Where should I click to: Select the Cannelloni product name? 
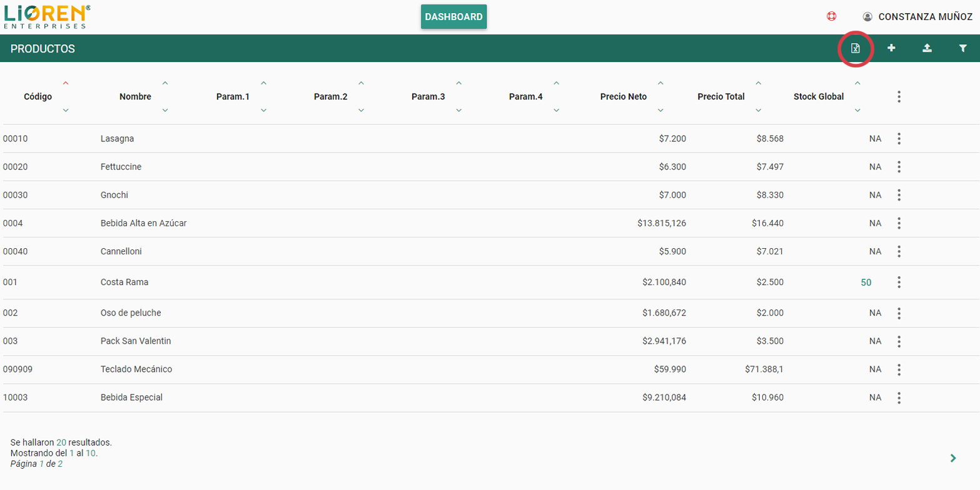point(122,251)
